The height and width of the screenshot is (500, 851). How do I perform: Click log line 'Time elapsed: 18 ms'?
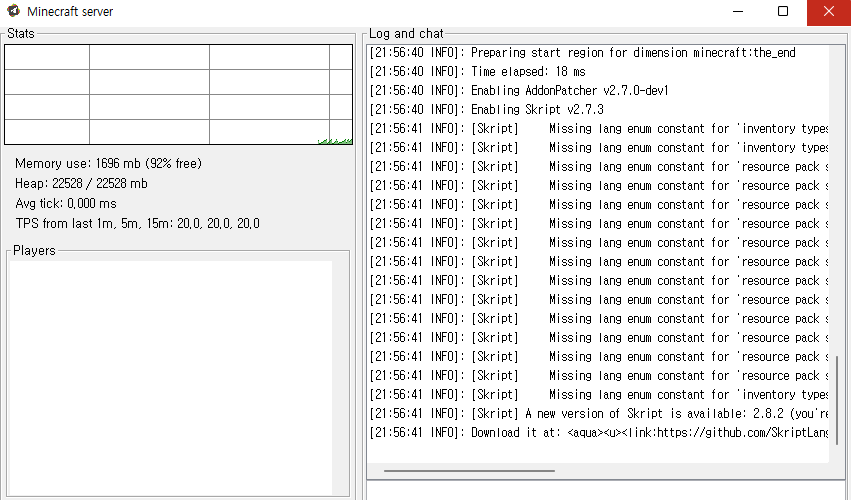pos(478,72)
